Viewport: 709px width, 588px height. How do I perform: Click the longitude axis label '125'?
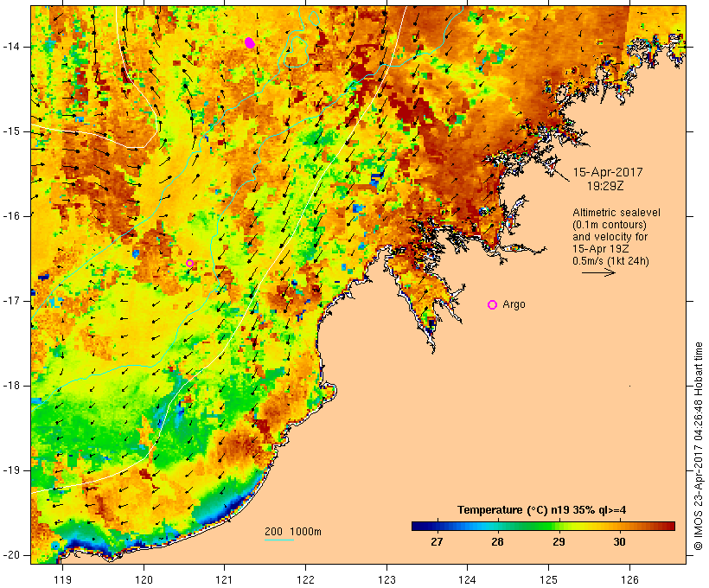pos(549,580)
